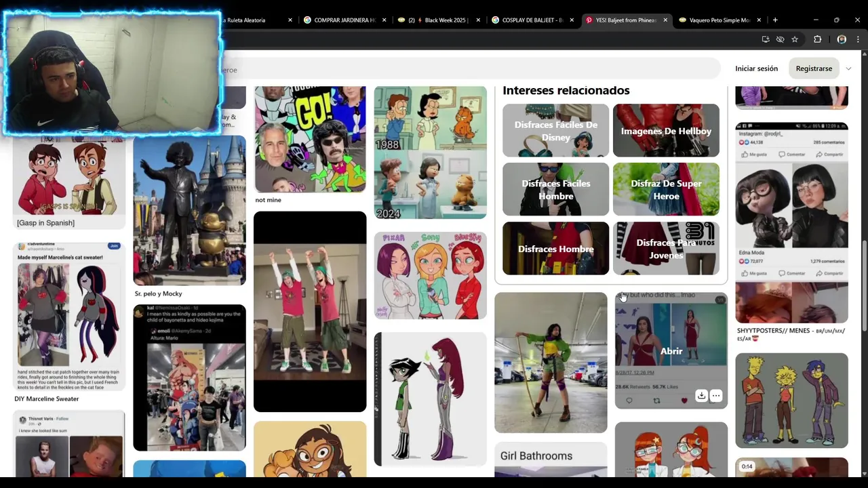Open the Disfraces Hombre interest tile
Image resolution: width=868 pixels, height=488 pixels.
(x=555, y=248)
